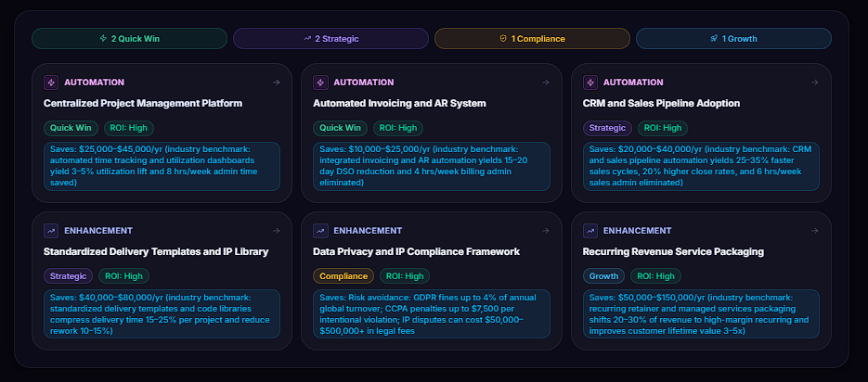
Task: Click savings box reading $25,000–$45,000/yr
Action: coord(162,166)
